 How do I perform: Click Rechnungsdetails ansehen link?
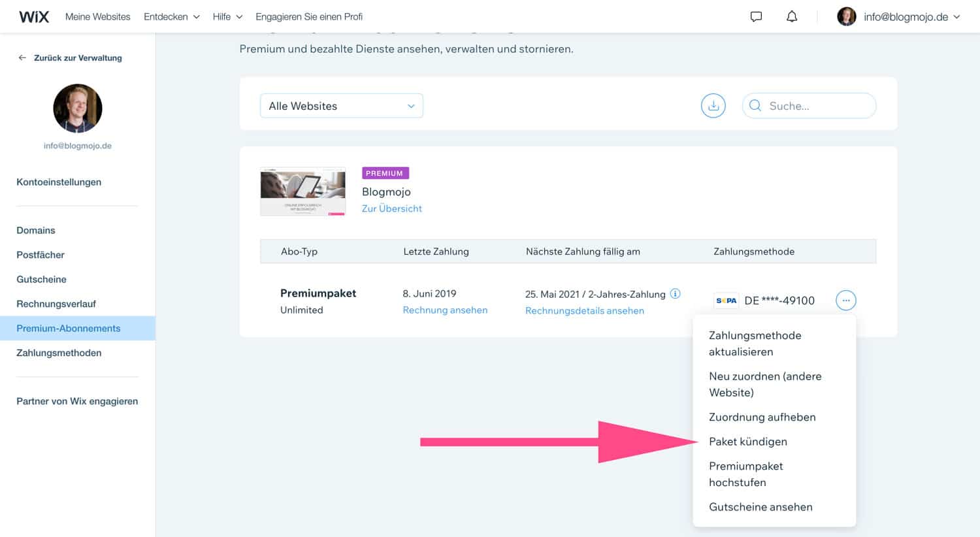click(x=585, y=311)
